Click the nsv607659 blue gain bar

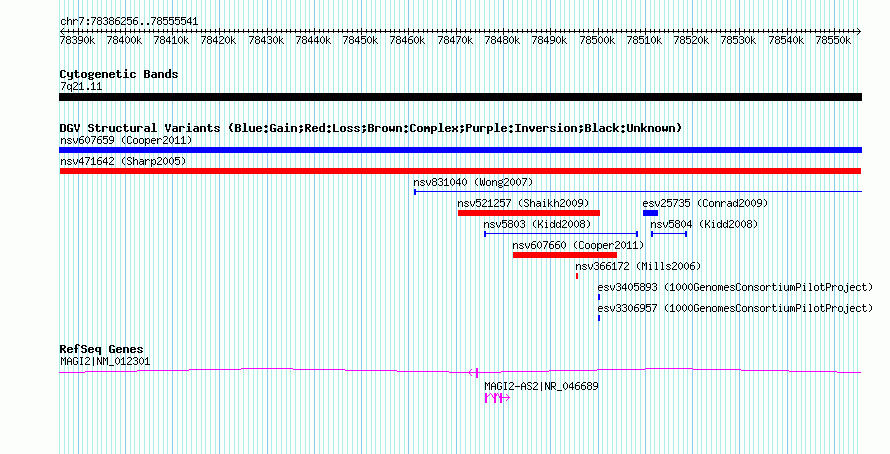pos(460,150)
